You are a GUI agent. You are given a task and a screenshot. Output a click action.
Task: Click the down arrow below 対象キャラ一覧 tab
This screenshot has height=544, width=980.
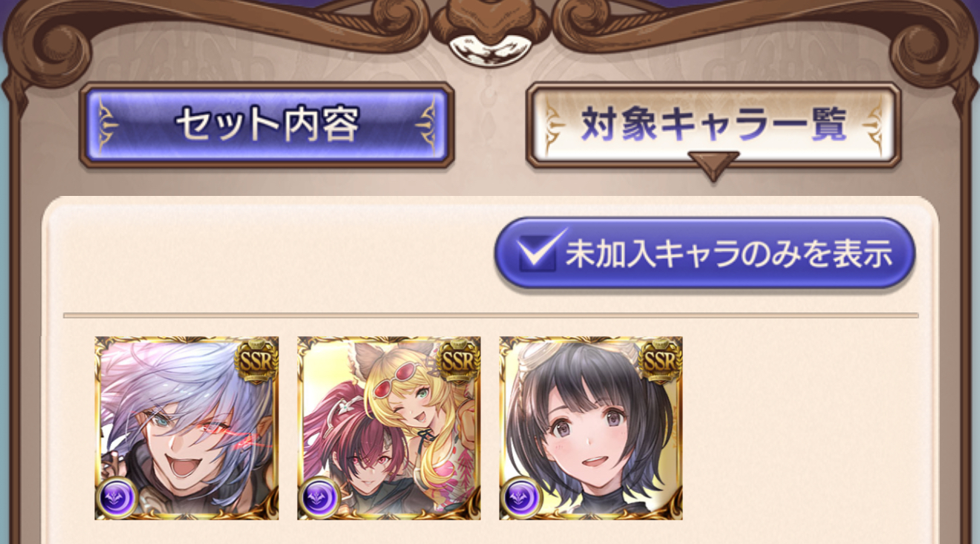(713, 165)
